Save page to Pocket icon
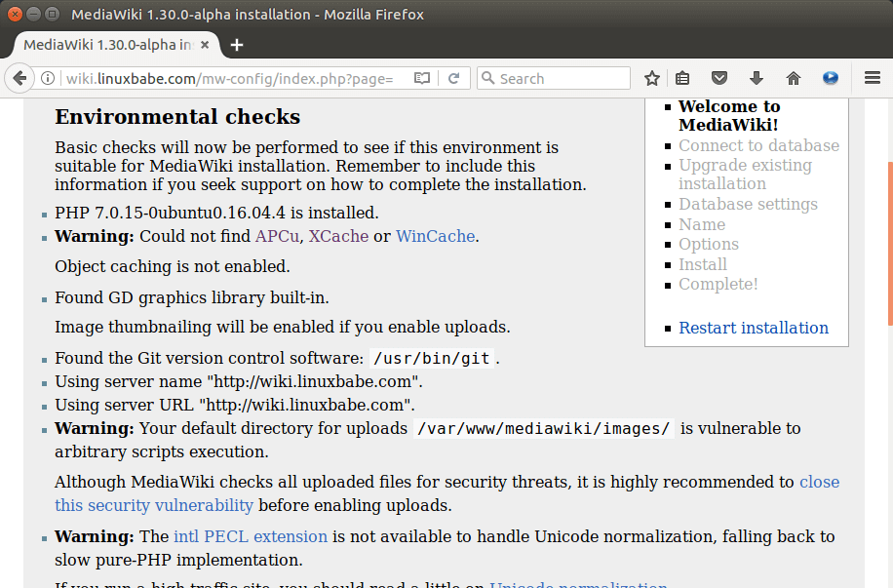The height and width of the screenshot is (588, 893). point(719,78)
